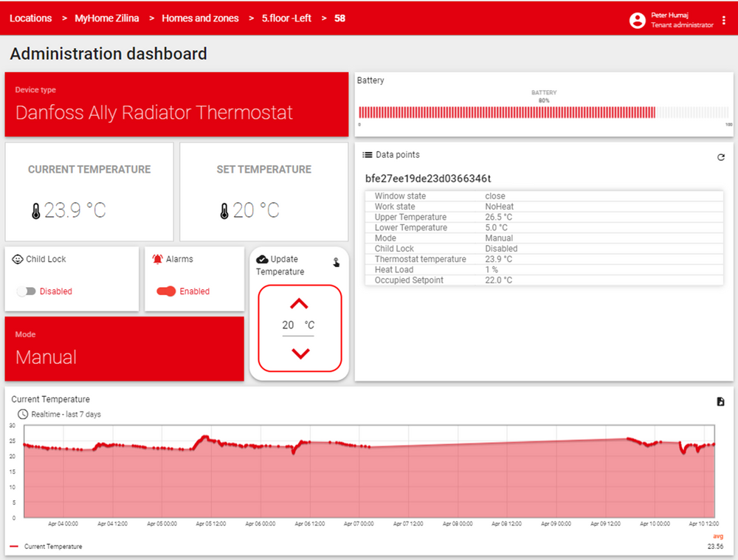Click the Battery level bar at 80%

point(506,111)
